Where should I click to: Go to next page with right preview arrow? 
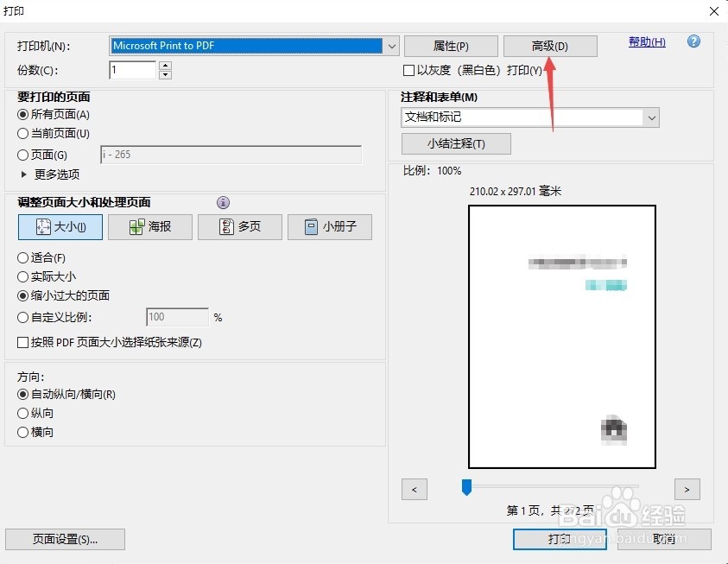687,489
